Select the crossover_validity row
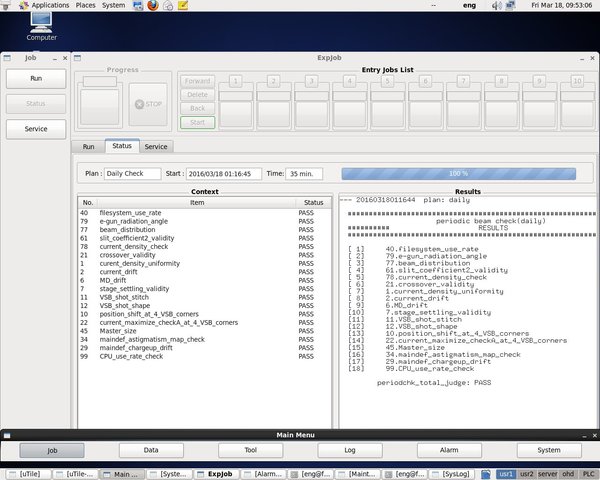The image size is (600, 480). point(205,255)
